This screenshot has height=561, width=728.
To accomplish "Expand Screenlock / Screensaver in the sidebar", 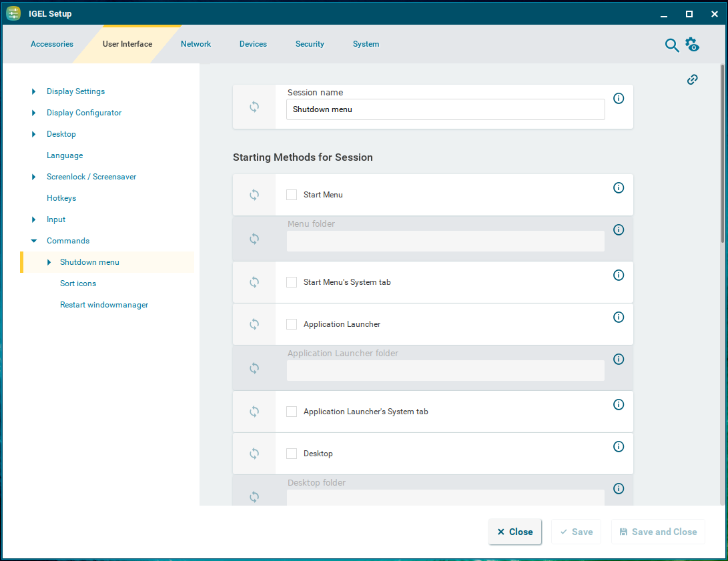I will tap(34, 177).
